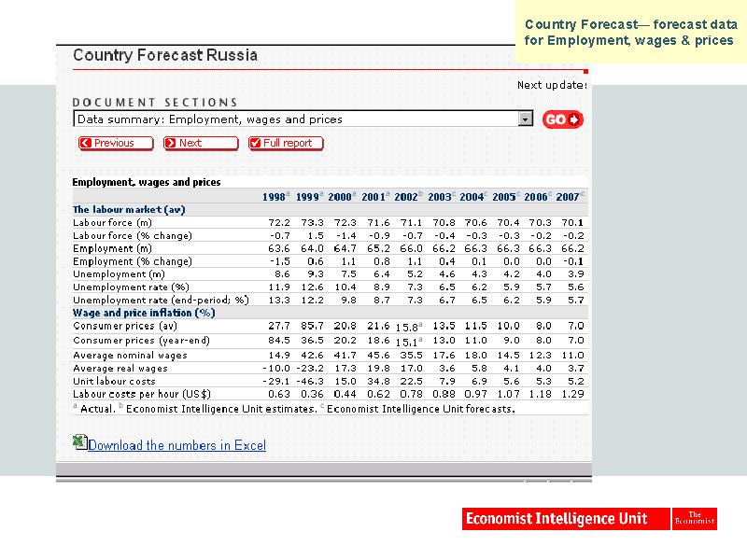Select the Employment (% change) row label
The image size is (747, 560).
point(133,261)
